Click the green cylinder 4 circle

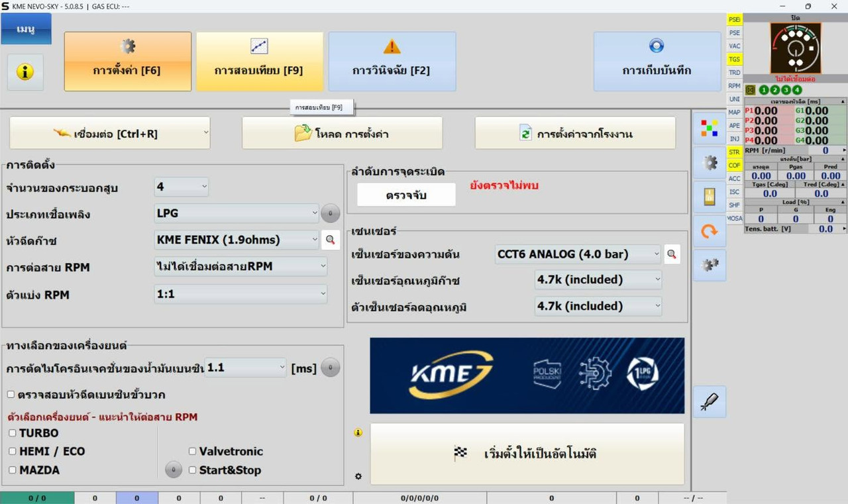[x=797, y=90]
